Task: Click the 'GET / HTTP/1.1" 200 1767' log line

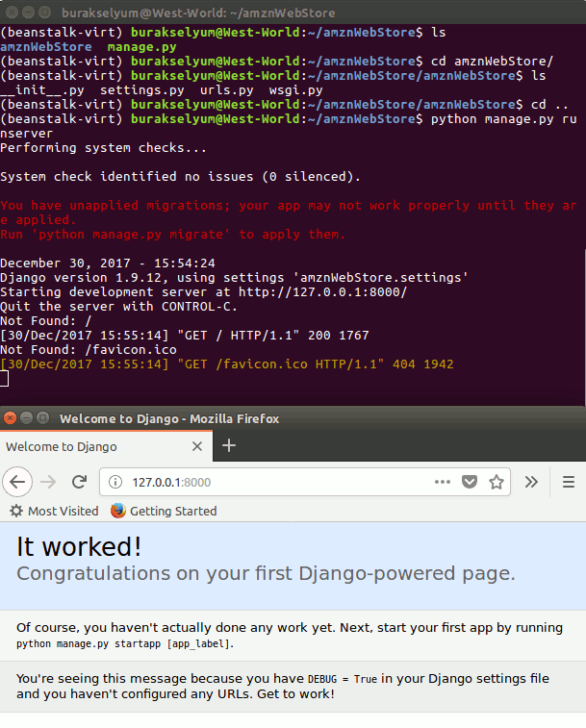Action: coord(185,336)
